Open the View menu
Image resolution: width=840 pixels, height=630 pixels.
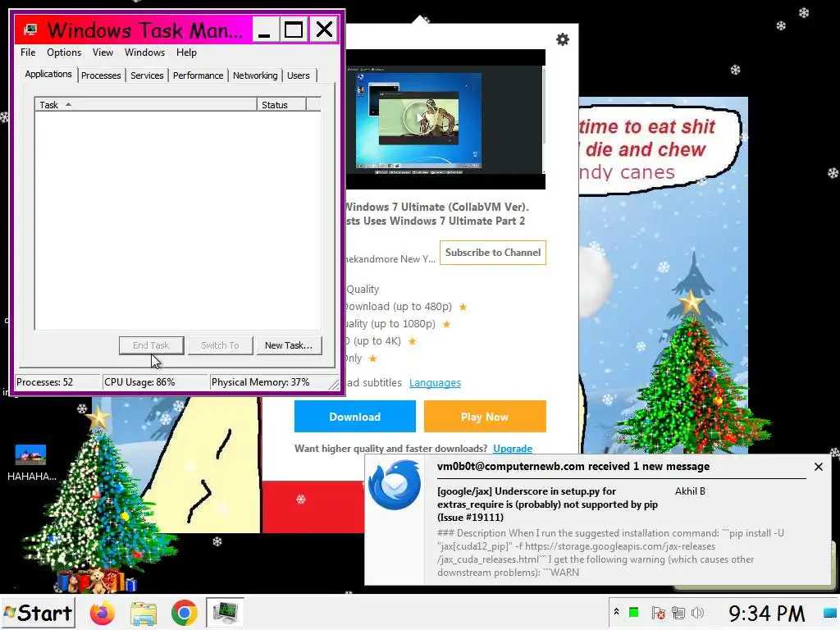point(103,52)
